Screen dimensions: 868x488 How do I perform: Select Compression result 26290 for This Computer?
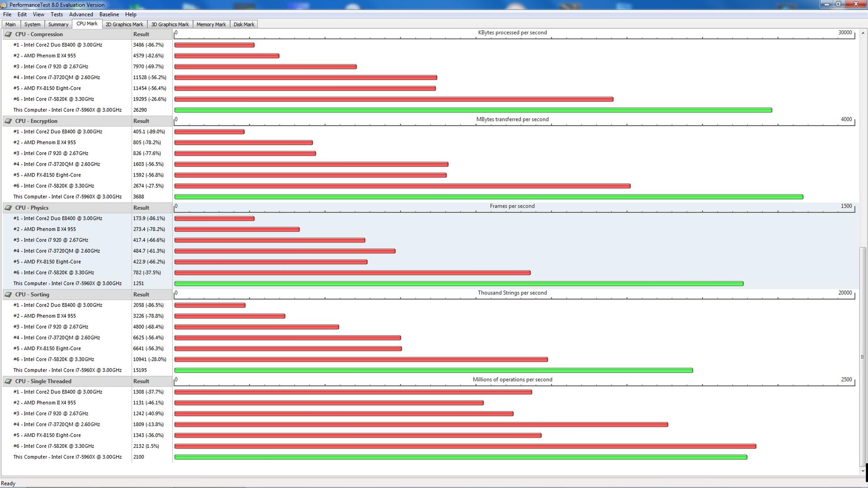tap(140, 110)
